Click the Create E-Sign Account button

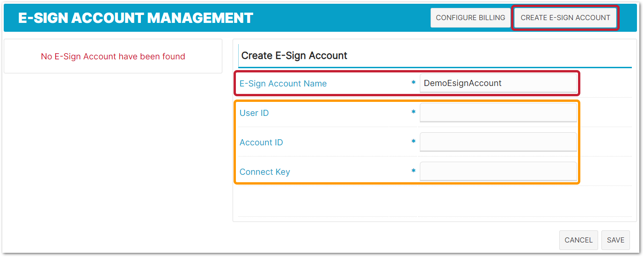click(x=565, y=18)
